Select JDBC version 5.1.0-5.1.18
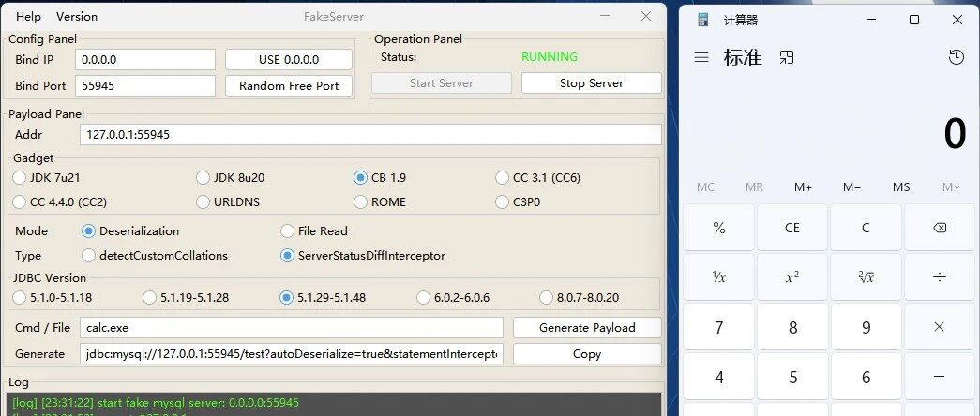Viewport: 980px width, 416px height. pyautogui.click(x=53, y=297)
